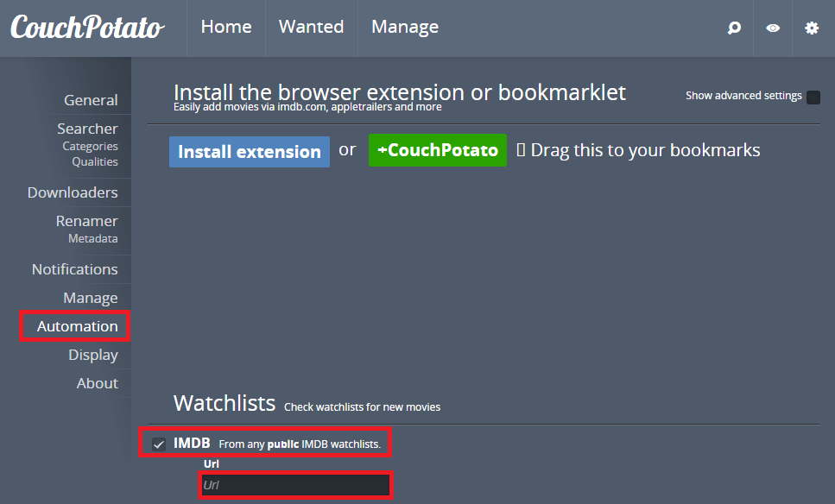
Task: Switch to the Manage header tab
Action: point(405,28)
